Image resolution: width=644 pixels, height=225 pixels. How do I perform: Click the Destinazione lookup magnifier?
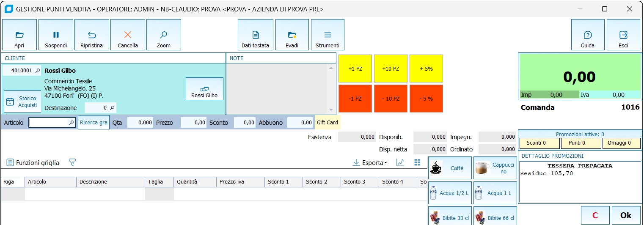click(112, 108)
